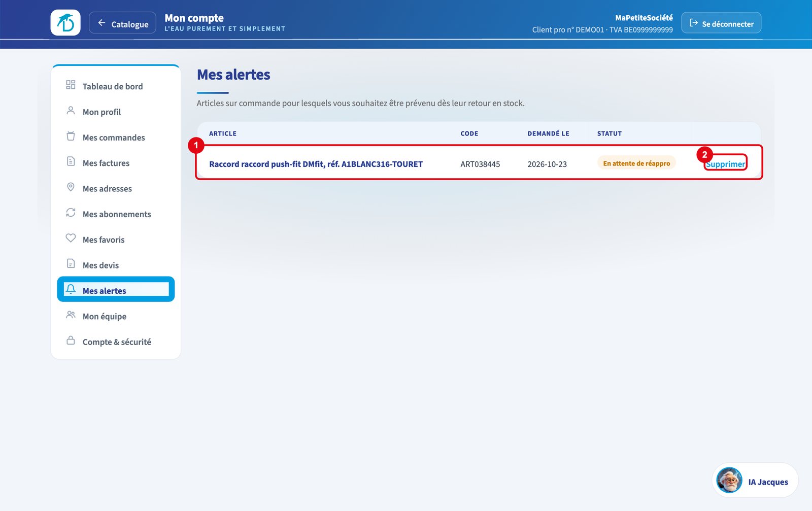Delete the alert with Supprimer link
812x511 pixels.
coord(726,164)
